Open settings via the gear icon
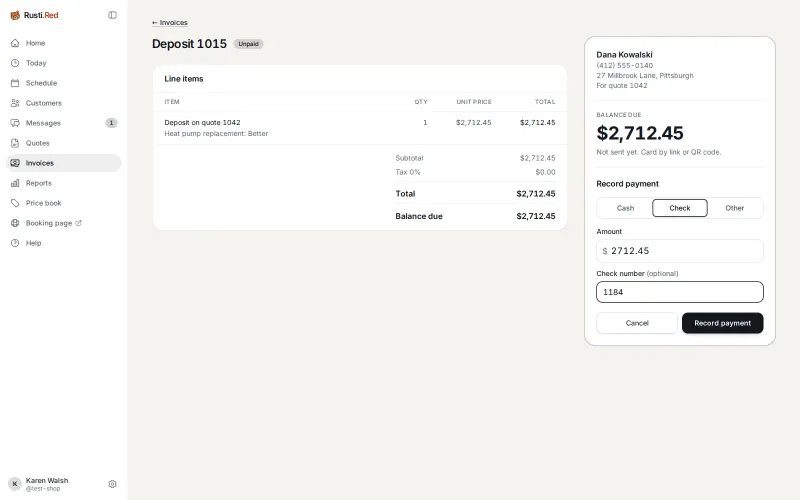Viewport: 800px width, 500px height. [112, 484]
